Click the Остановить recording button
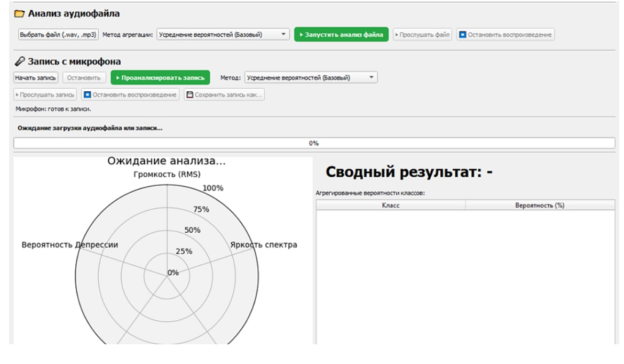Viewport: 624px width, 364px height. 84,78
